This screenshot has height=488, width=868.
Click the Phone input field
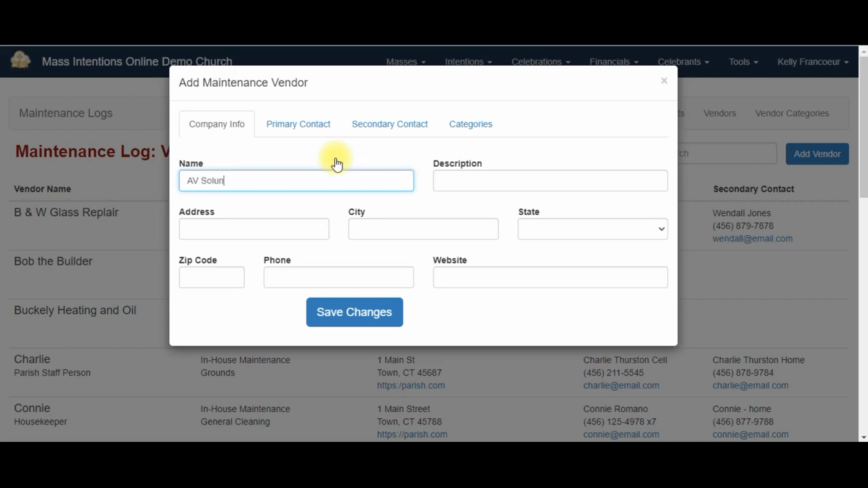click(338, 277)
